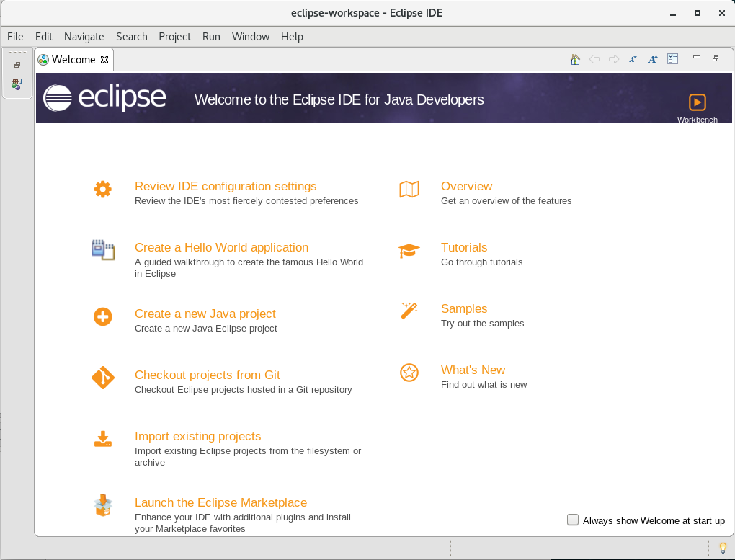The width and height of the screenshot is (735, 560).
Task: Click the Java perspective icon in left trim
Action: tap(17, 84)
